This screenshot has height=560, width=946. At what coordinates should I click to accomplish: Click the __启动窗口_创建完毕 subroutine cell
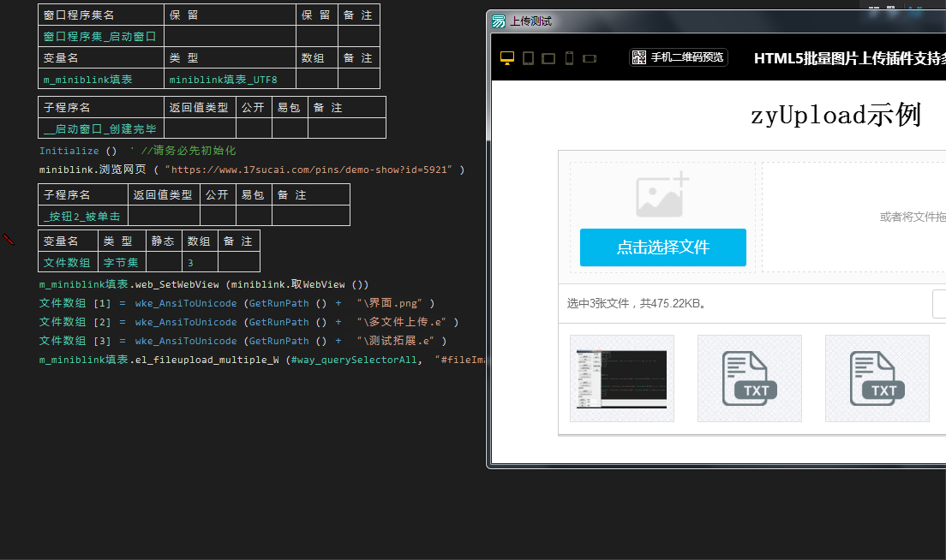coord(101,129)
